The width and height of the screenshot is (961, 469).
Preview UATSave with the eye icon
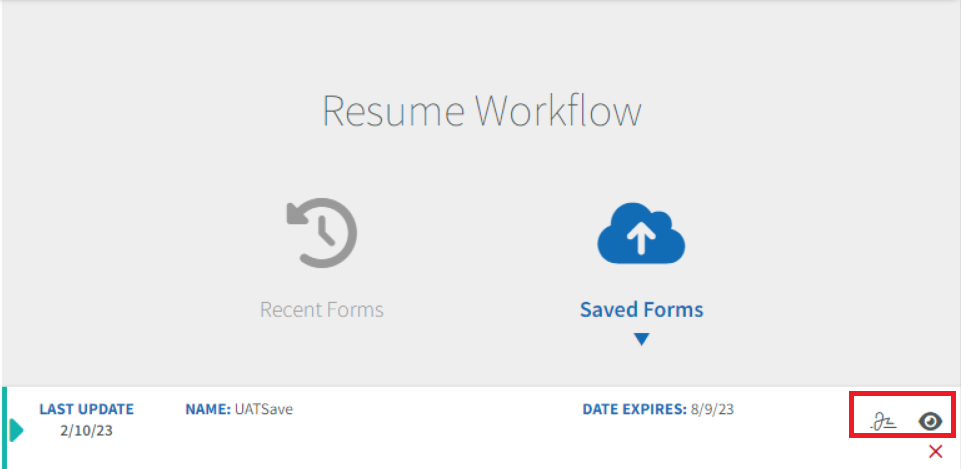[930, 422]
